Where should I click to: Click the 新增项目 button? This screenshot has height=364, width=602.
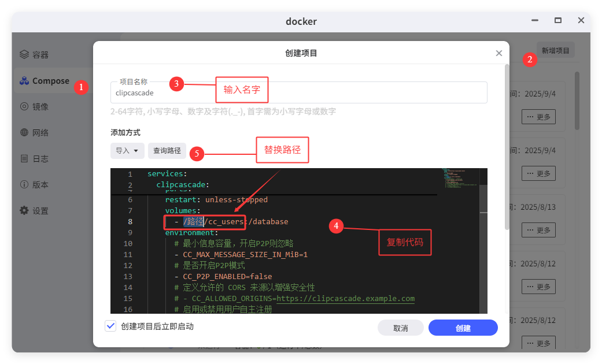[x=555, y=51]
